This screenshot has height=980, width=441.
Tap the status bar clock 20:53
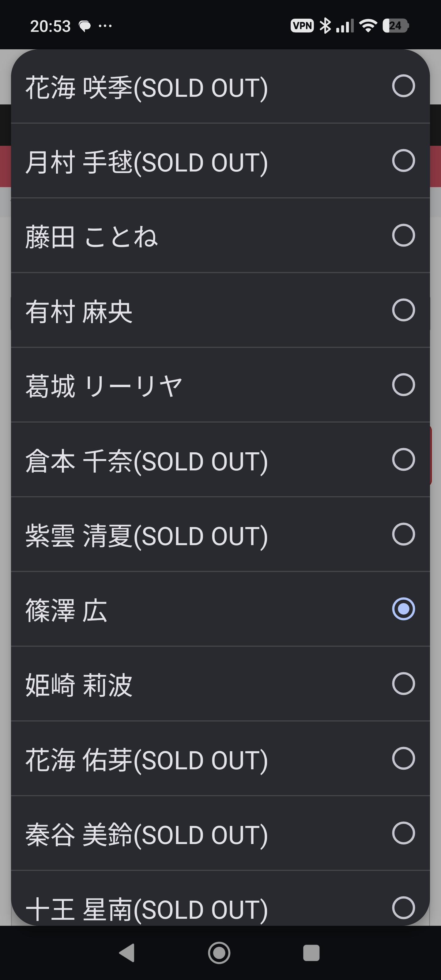50,26
